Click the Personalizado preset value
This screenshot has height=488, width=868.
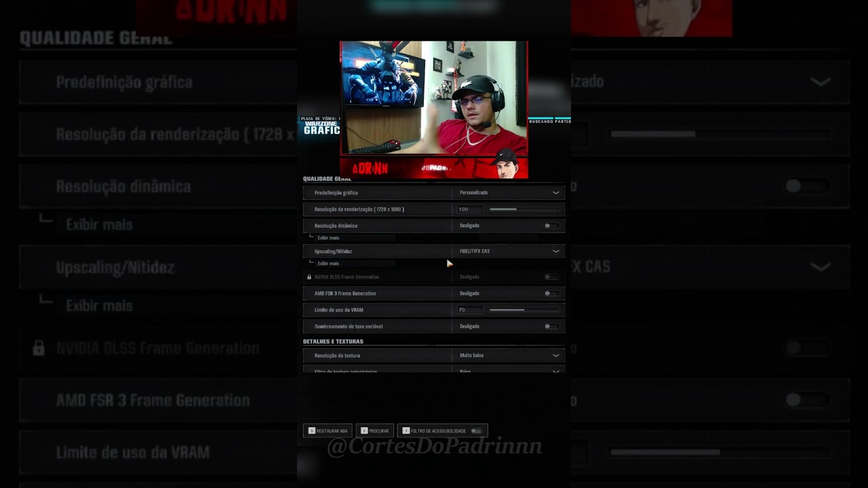[x=473, y=192]
